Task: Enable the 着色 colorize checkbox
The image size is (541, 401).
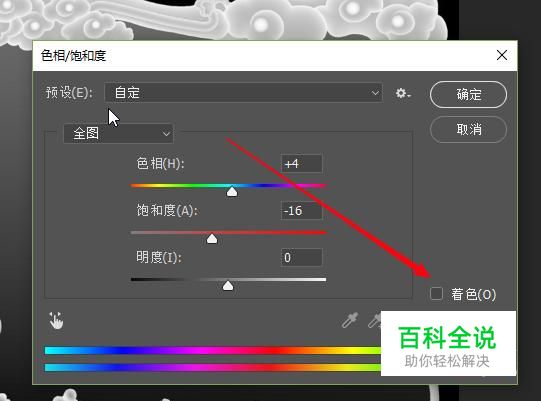Action: coord(436,294)
